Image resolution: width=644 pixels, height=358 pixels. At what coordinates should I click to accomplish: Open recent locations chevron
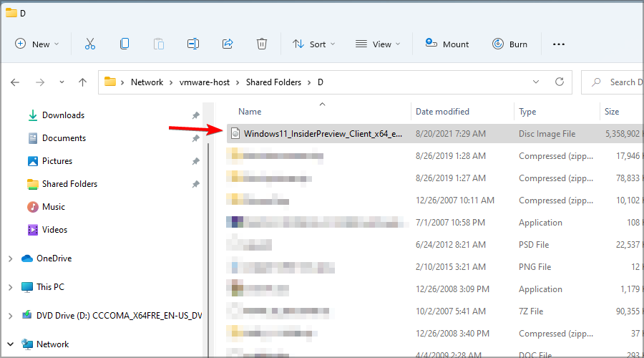(x=62, y=82)
